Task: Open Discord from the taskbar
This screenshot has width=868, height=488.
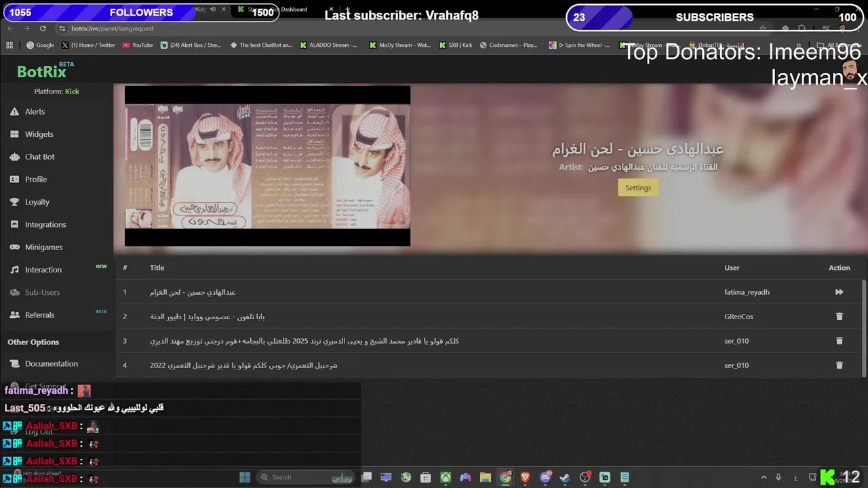Action: coord(545,477)
